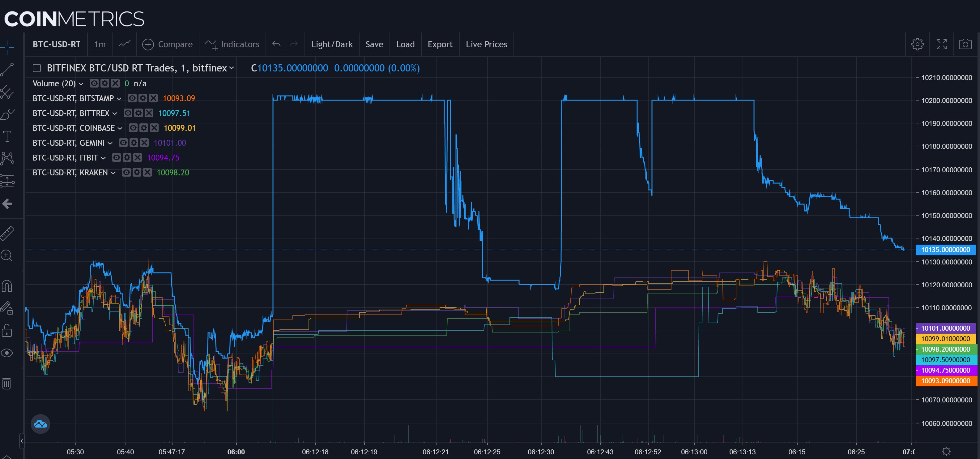
Task: Select the ruler measure tool
Action: [7, 233]
